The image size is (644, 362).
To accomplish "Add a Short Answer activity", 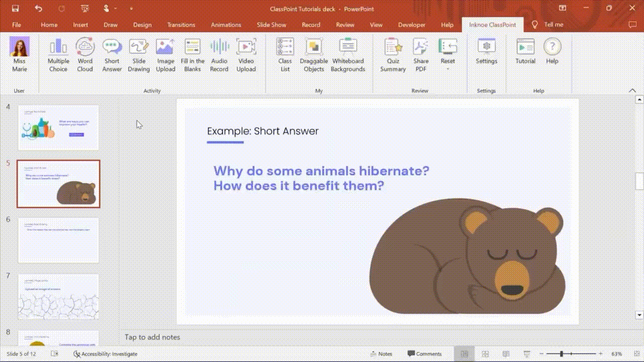I will (x=112, y=55).
